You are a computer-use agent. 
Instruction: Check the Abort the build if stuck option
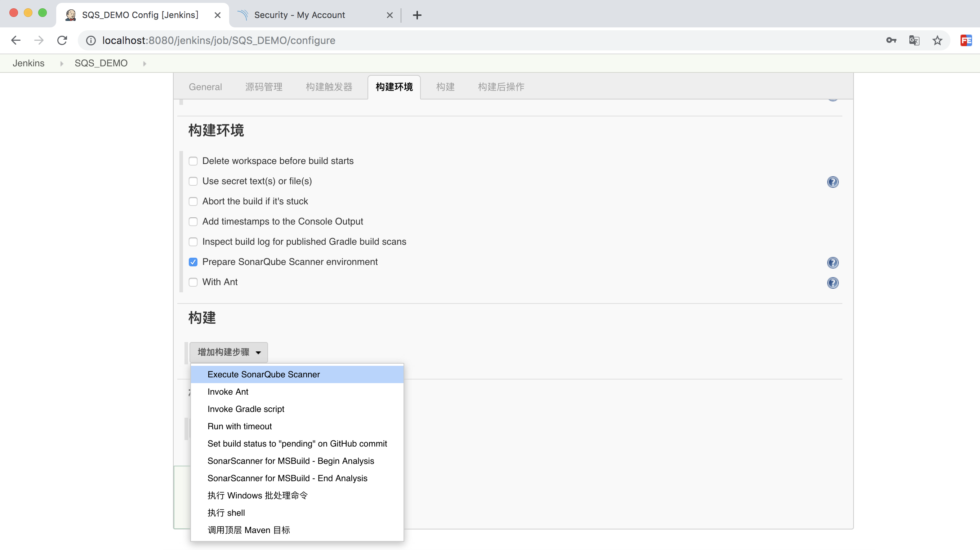(193, 201)
